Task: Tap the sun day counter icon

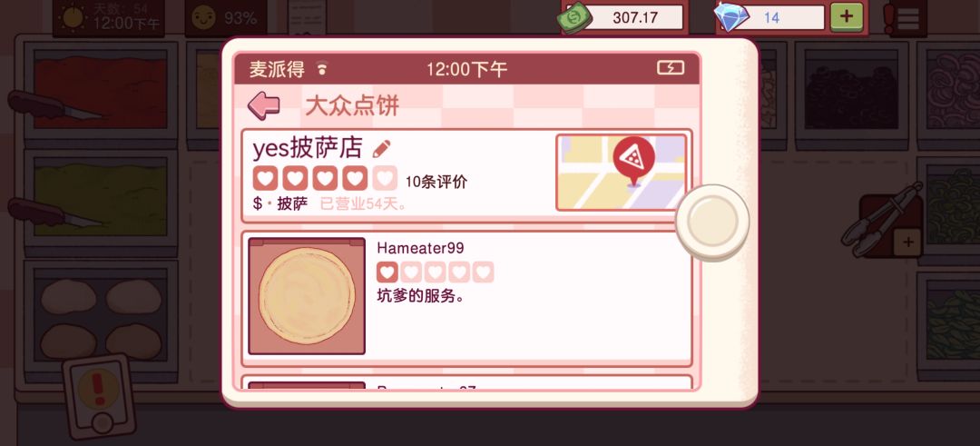Action: 73,17
